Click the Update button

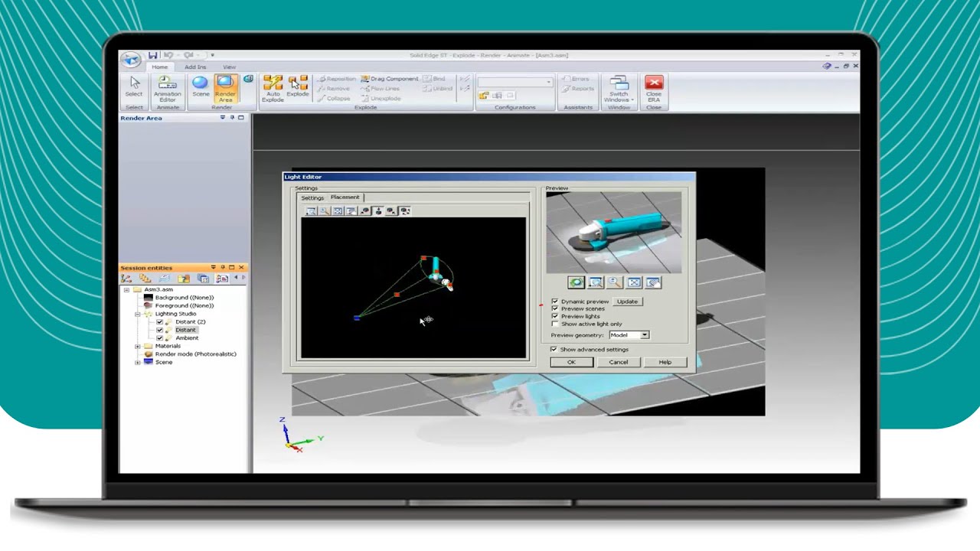tap(627, 302)
